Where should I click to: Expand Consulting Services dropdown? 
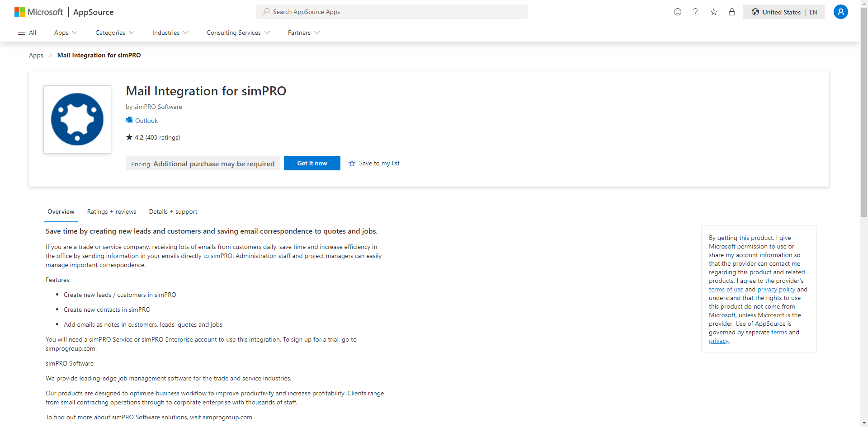238,33
